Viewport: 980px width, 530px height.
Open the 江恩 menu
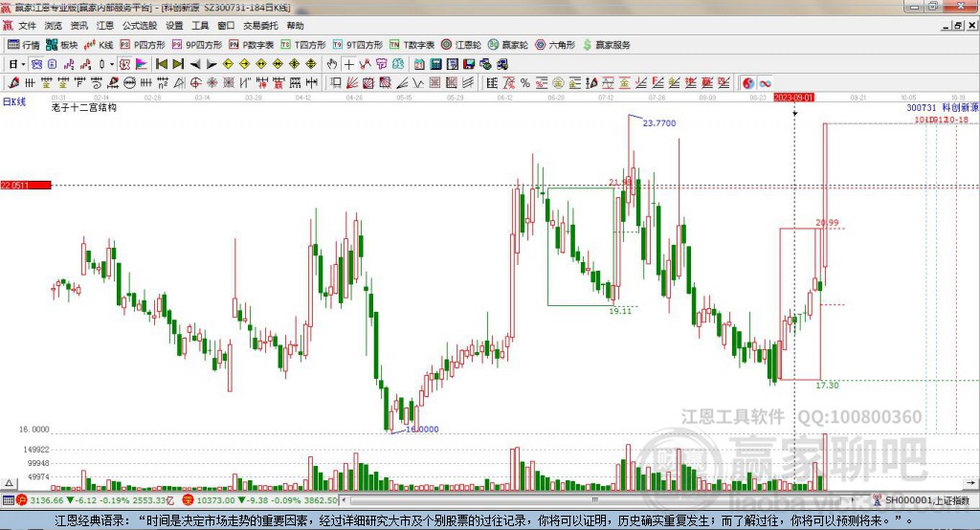pos(105,26)
